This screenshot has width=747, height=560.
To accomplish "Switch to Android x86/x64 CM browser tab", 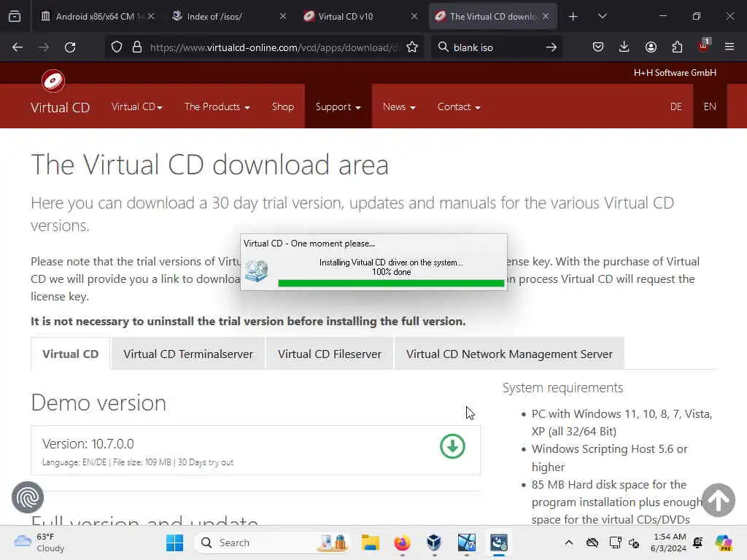I will click(x=92, y=16).
